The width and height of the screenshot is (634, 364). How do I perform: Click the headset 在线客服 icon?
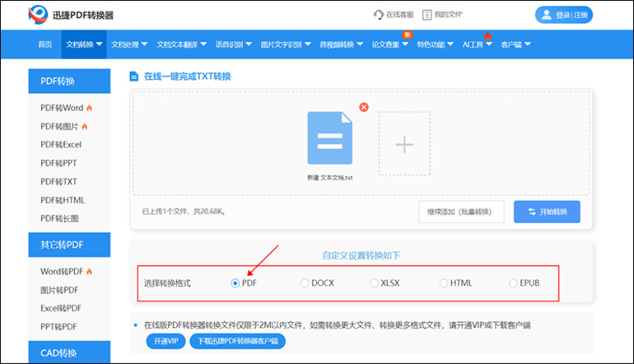[379, 15]
